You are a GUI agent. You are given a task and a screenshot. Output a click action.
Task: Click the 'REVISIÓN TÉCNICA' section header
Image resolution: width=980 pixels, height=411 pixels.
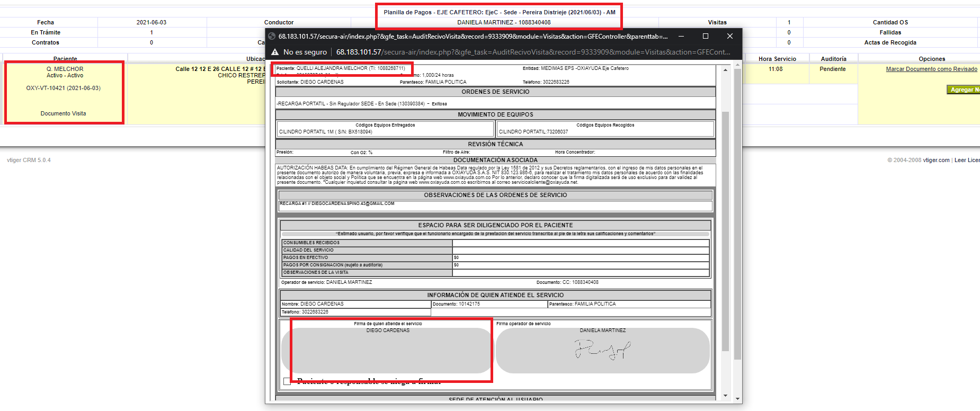click(495, 144)
